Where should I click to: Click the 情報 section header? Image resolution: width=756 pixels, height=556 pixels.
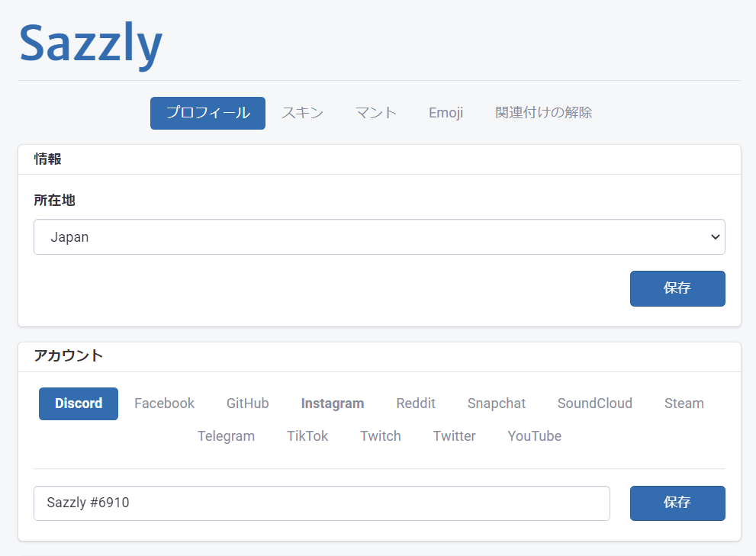coord(47,159)
